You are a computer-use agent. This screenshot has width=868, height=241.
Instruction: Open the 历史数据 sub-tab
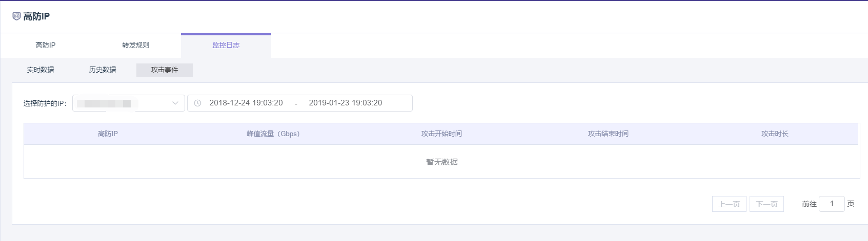pyautogui.click(x=103, y=70)
